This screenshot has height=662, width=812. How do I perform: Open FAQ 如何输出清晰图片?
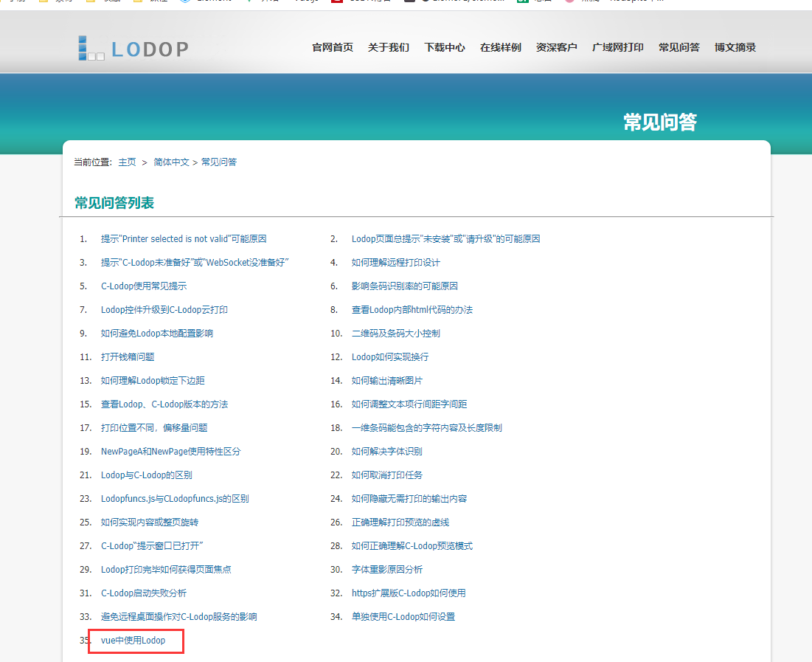point(387,381)
